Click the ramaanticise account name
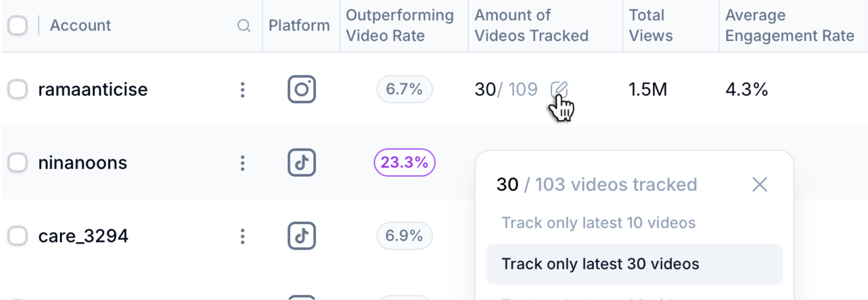 tap(93, 90)
